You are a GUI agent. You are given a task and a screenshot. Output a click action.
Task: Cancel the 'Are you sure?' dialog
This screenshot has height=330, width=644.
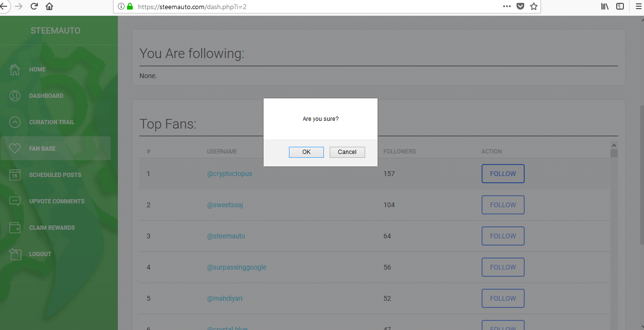coord(347,152)
